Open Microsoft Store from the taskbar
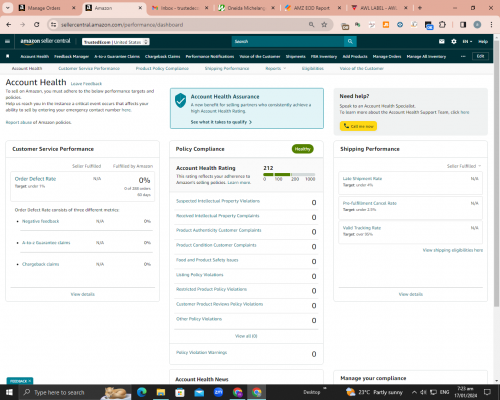500x400 pixels. click(180, 392)
